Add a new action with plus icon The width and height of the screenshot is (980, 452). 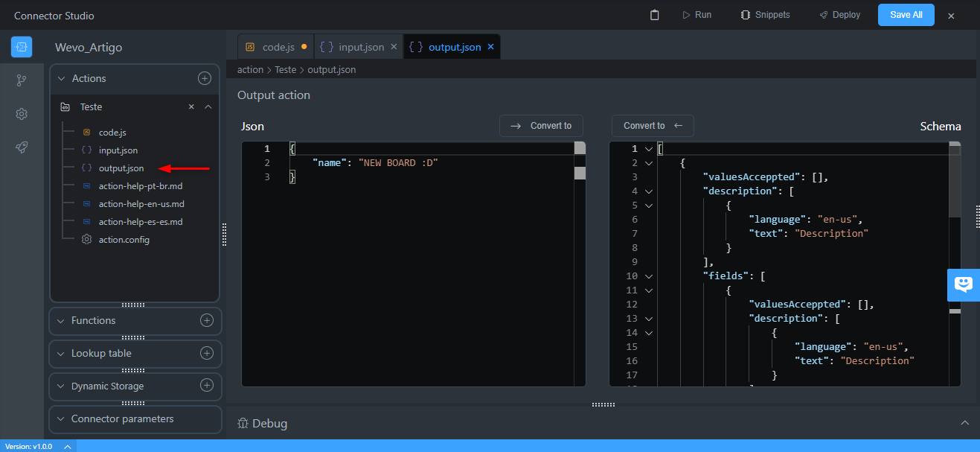pyautogui.click(x=204, y=78)
